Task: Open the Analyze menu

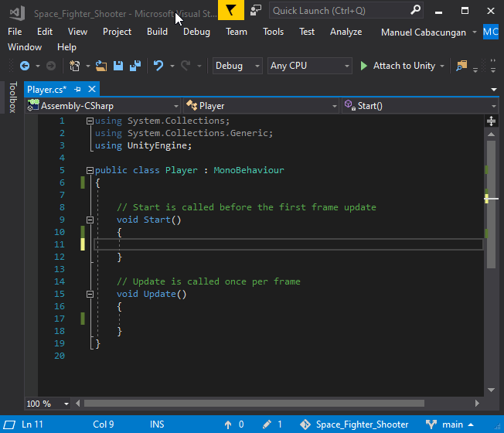Action: pyautogui.click(x=346, y=32)
